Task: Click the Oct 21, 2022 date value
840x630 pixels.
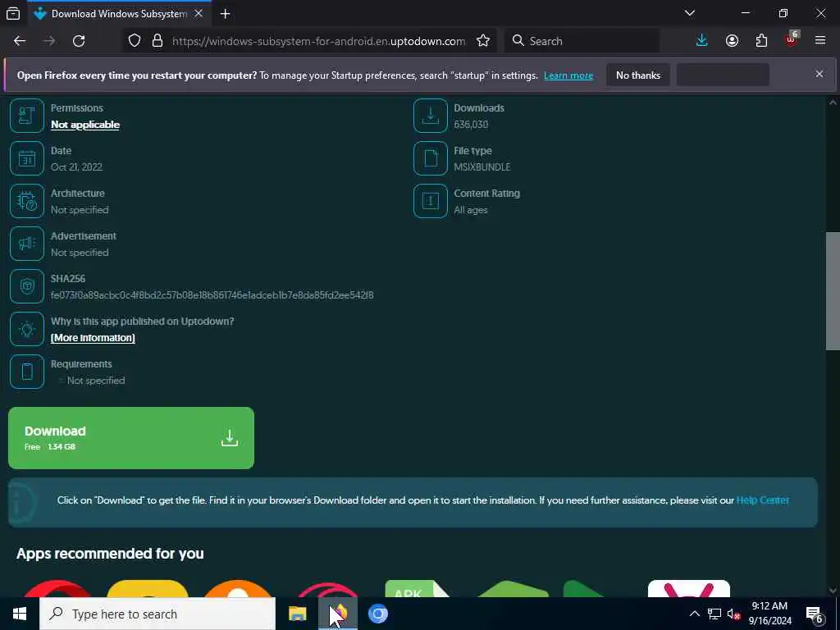Action: pos(76,167)
